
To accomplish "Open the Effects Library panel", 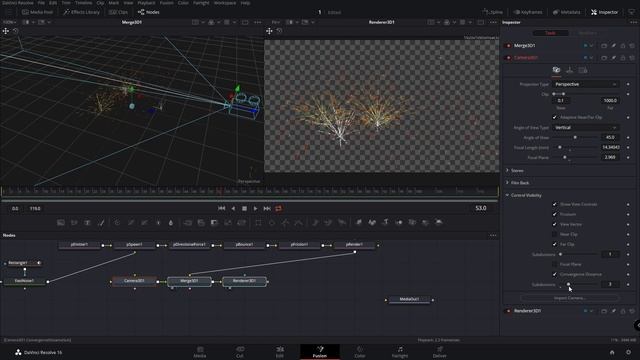I will [x=81, y=12].
